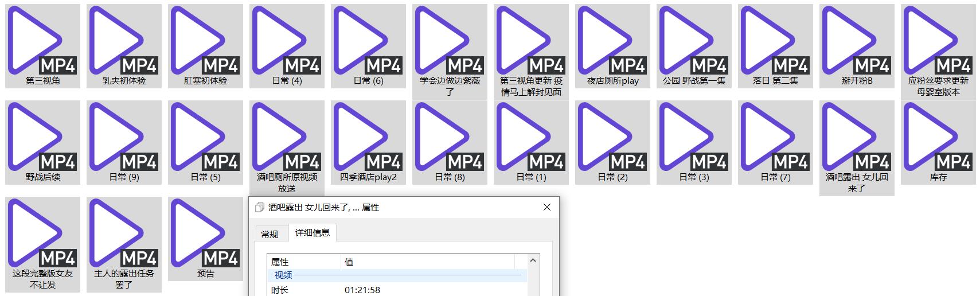Select the video file 日常 (6)
980x296 pixels.
pyautogui.click(x=369, y=46)
